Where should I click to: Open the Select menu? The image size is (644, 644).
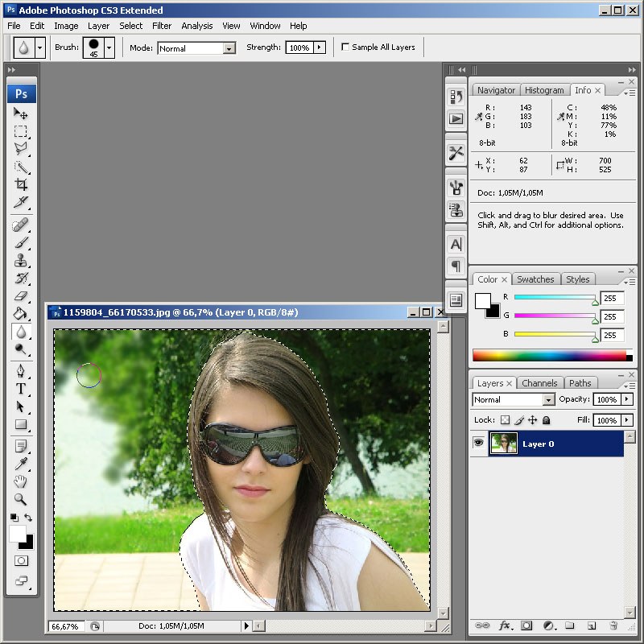click(131, 26)
